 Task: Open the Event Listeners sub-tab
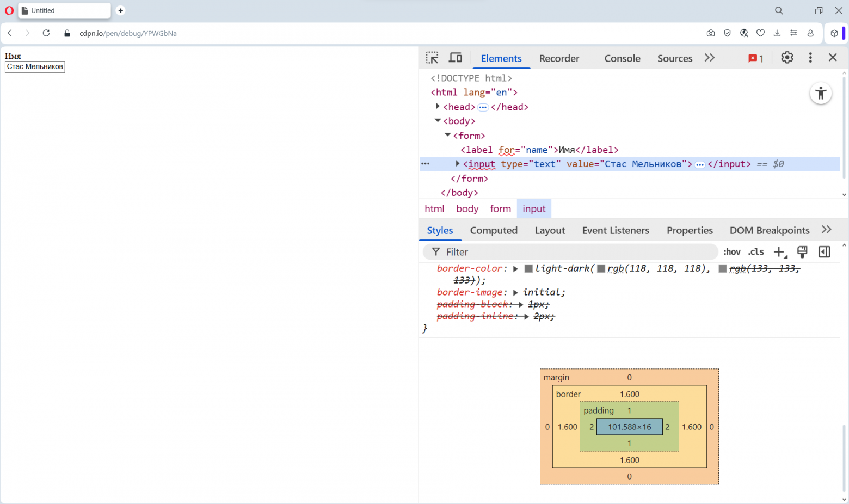pos(616,230)
